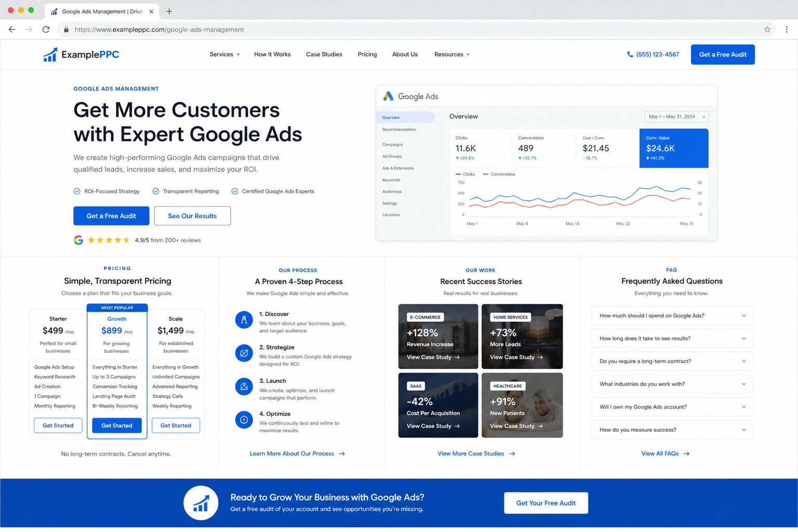
Task: Expand the Services dropdown menu
Action: pyautogui.click(x=225, y=55)
